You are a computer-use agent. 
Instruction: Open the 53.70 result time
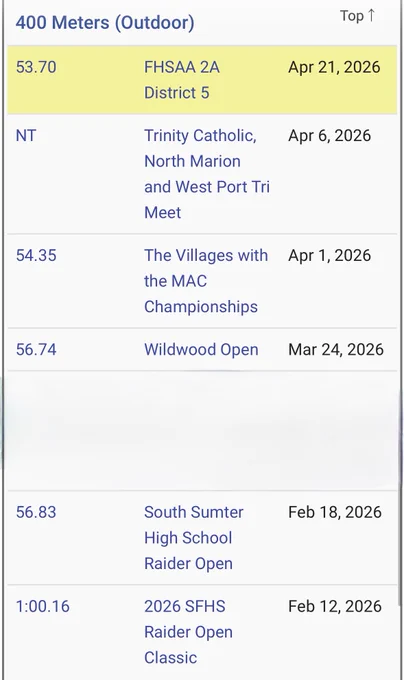(x=36, y=67)
